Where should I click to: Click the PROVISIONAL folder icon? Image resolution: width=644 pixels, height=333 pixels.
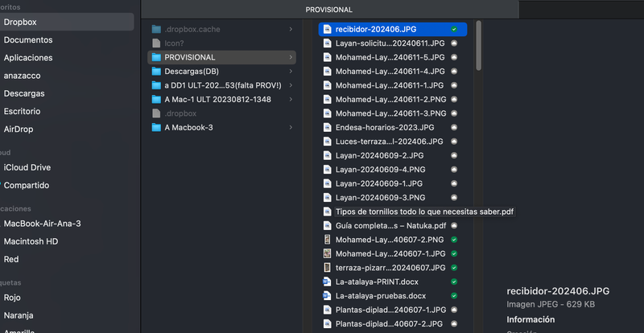(156, 57)
